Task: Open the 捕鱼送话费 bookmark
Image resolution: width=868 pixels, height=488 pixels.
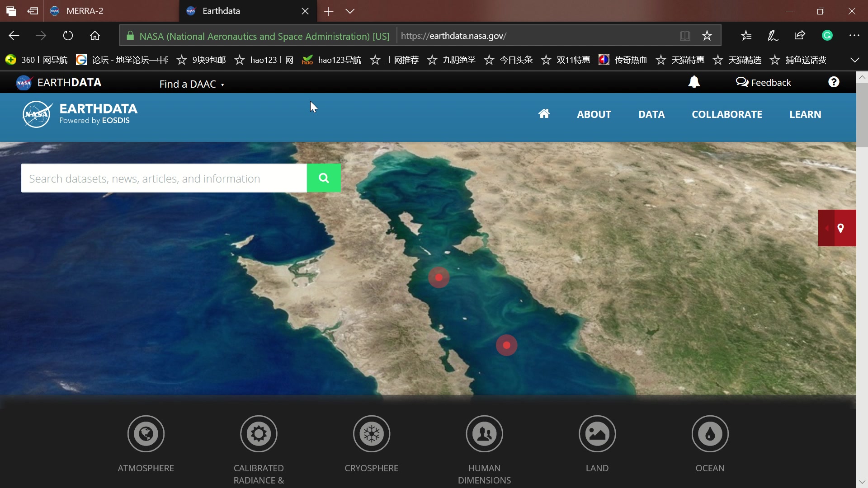Action: click(798, 60)
